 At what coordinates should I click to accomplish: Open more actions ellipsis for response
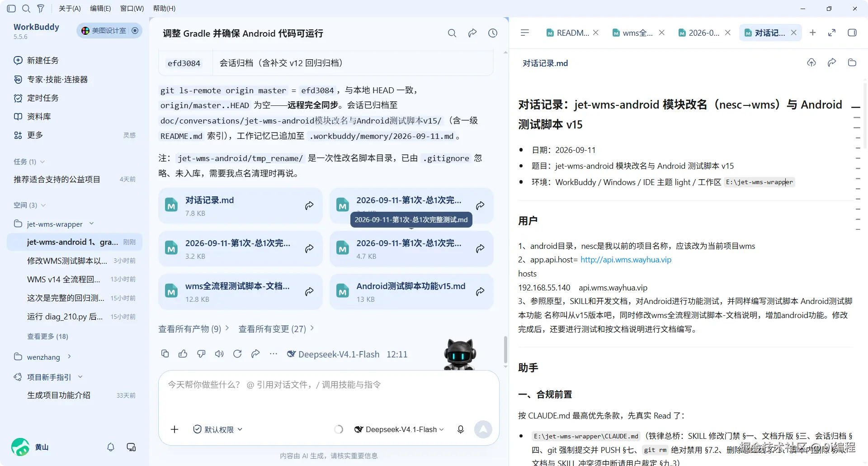pyautogui.click(x=274, y=354)
